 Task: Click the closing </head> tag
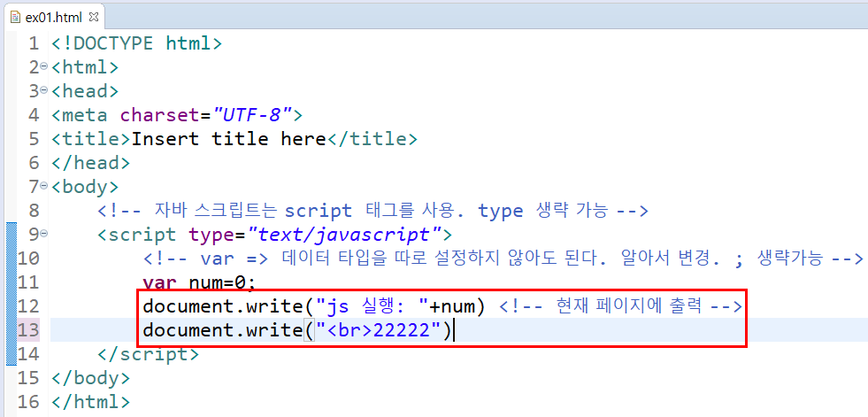click(91, 162)
